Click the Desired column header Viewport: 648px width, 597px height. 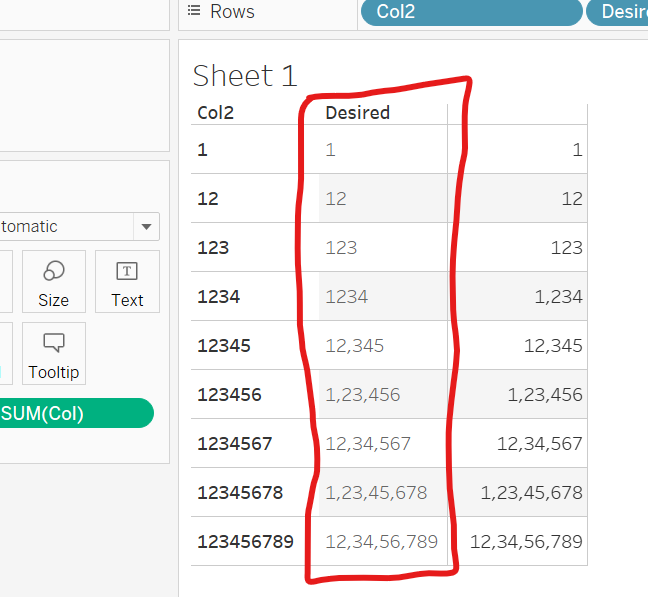pos(357,113)
